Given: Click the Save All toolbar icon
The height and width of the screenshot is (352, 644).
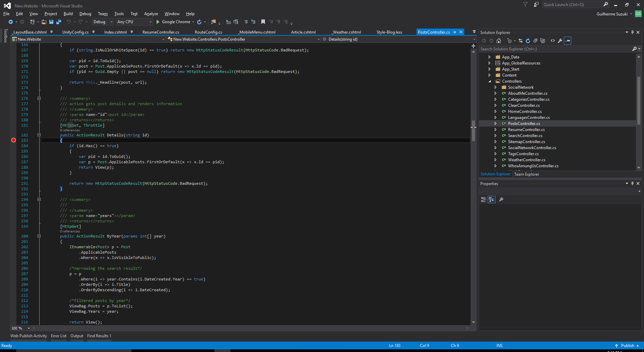Looking at the screenshot, I should click(59, 22).
